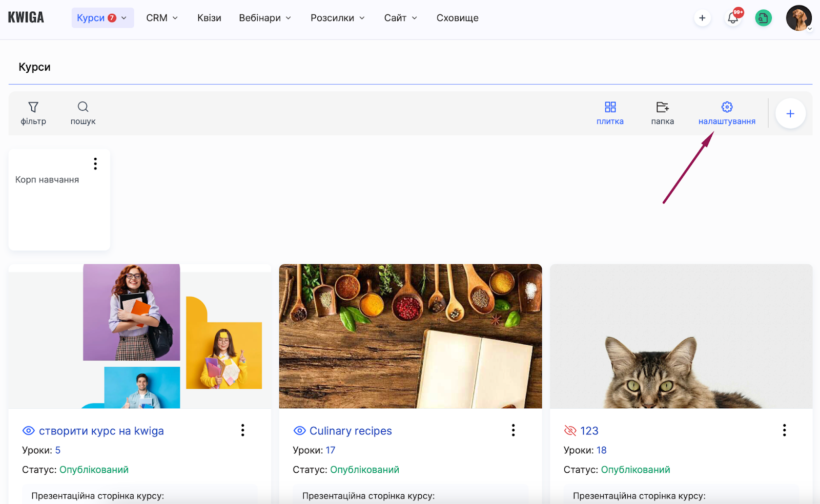Open the Culinary recipes course title link
The image size is (820, 504).
(351, 431)
